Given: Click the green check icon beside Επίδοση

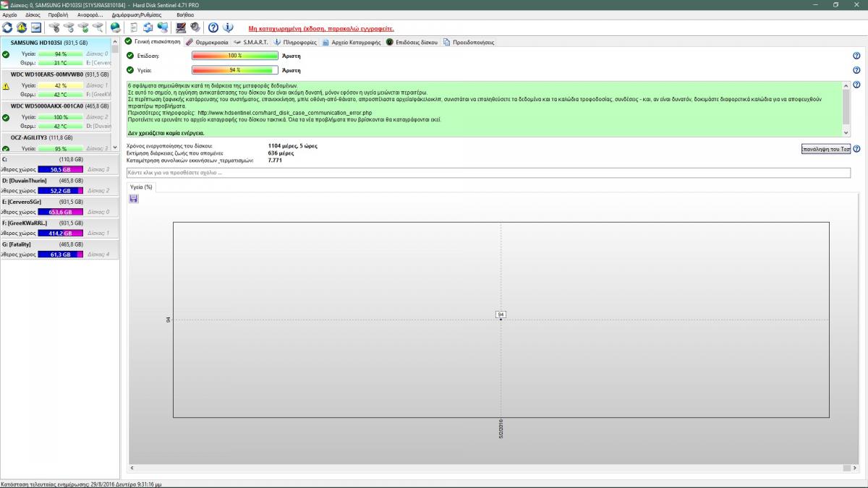Looking at the screenshot, I should [130, 56].
